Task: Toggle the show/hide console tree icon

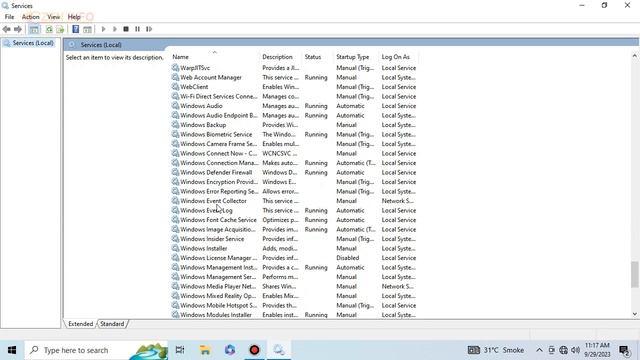Action: [x=34, y=29]
